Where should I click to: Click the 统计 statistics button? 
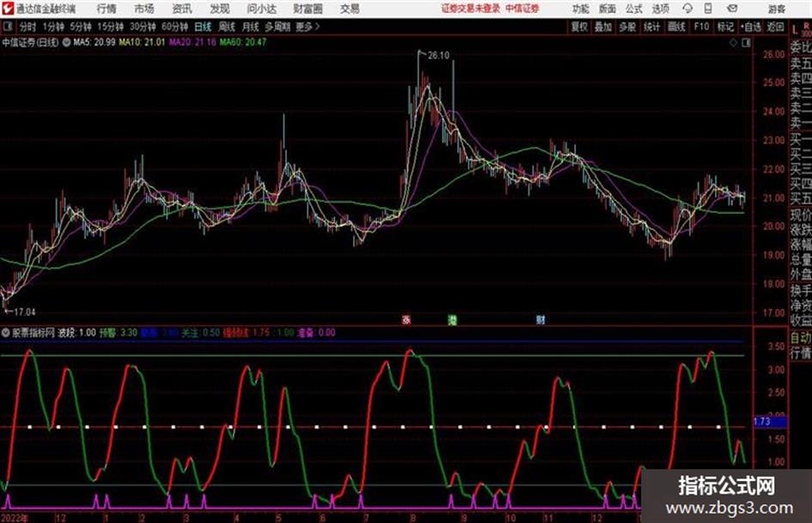[651, 27]
